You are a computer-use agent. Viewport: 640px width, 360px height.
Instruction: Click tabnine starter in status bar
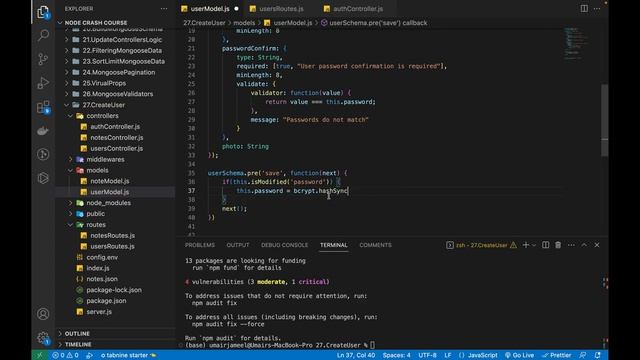tap(128, 355)
